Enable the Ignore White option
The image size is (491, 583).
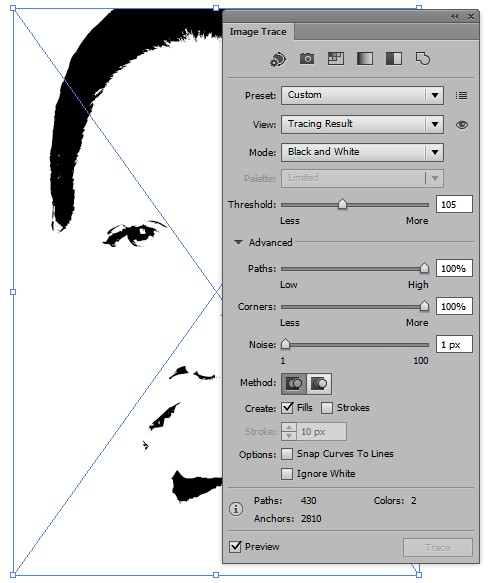pyautogui.click(x=287, y=474)
